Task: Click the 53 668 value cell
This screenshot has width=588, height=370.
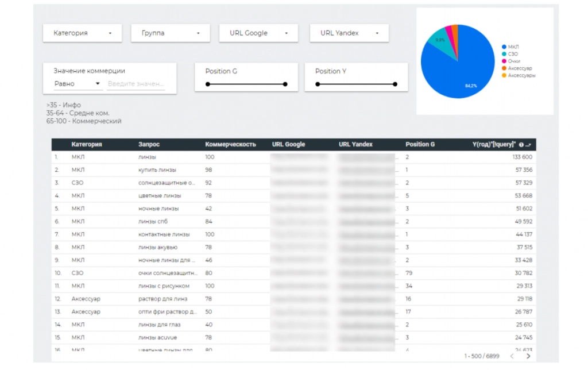Action: [524, 195]
